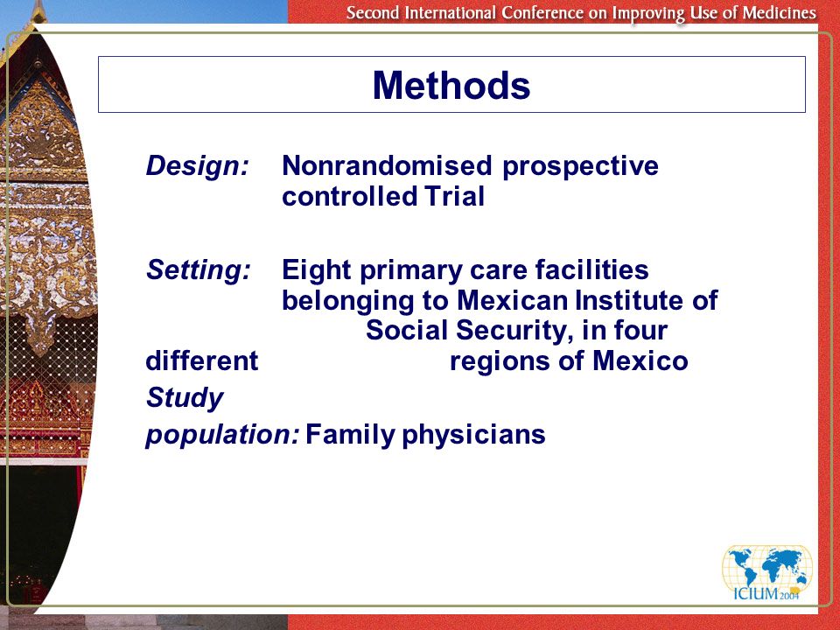The image size is (840, 630).
Task: Click the ICIUM 2004 globe logo
Action: click(x=767, y=573)
